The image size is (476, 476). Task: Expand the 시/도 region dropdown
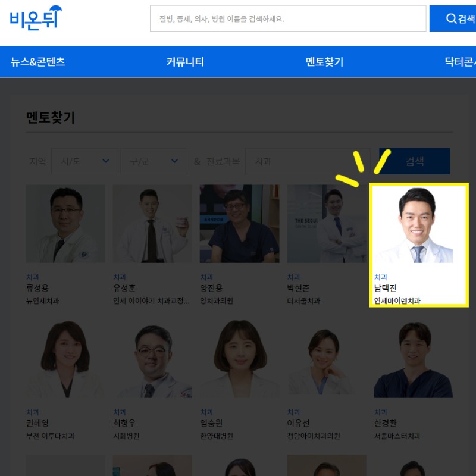coord(84,161)
